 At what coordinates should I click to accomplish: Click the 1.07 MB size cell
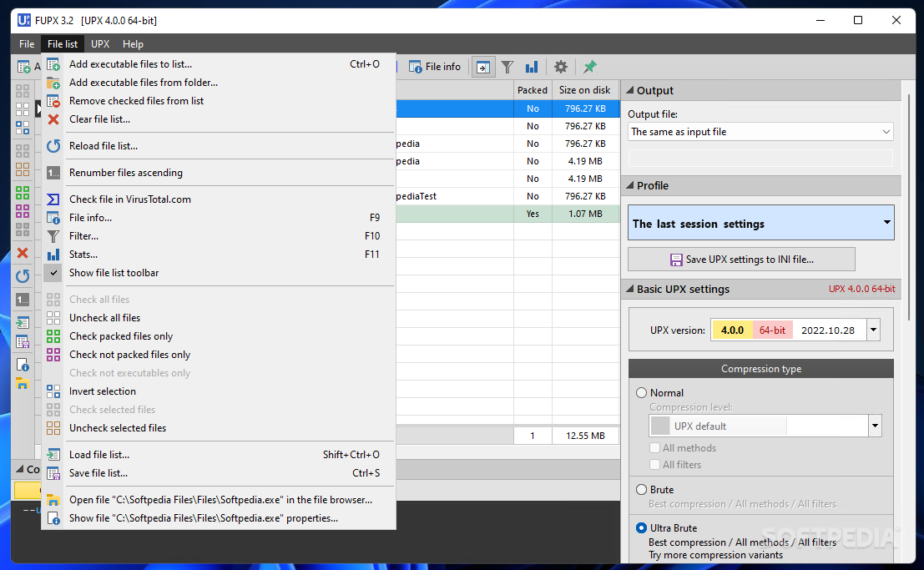click(x=585, y=214)
